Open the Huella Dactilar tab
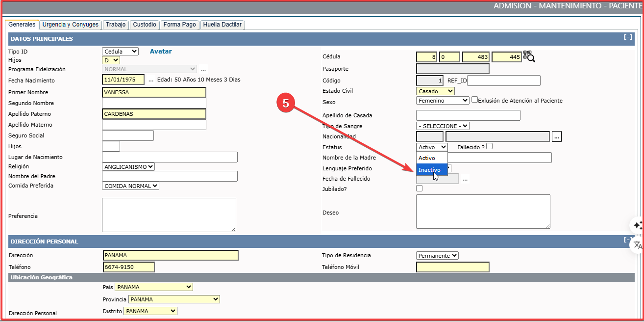 (222, 25)
